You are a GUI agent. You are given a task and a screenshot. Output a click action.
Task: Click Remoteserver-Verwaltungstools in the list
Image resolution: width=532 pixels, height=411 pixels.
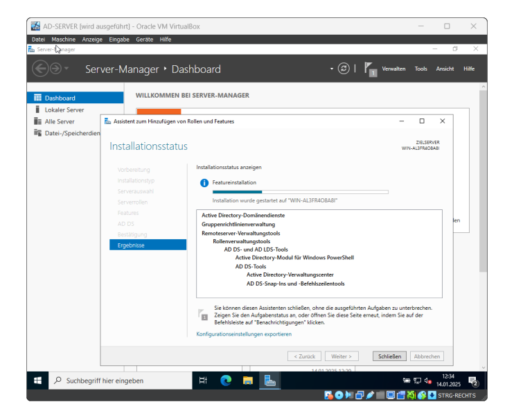[x=241, y=233]
